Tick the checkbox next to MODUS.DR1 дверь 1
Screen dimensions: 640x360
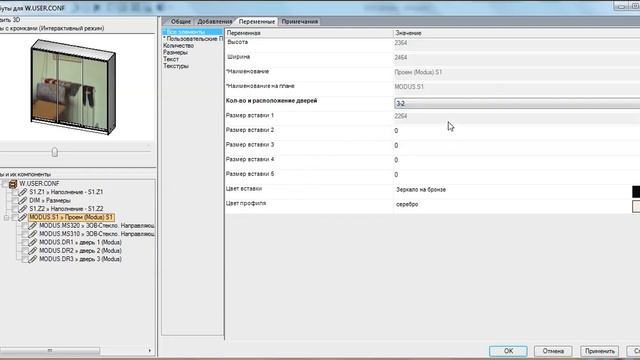coord(25,242)
